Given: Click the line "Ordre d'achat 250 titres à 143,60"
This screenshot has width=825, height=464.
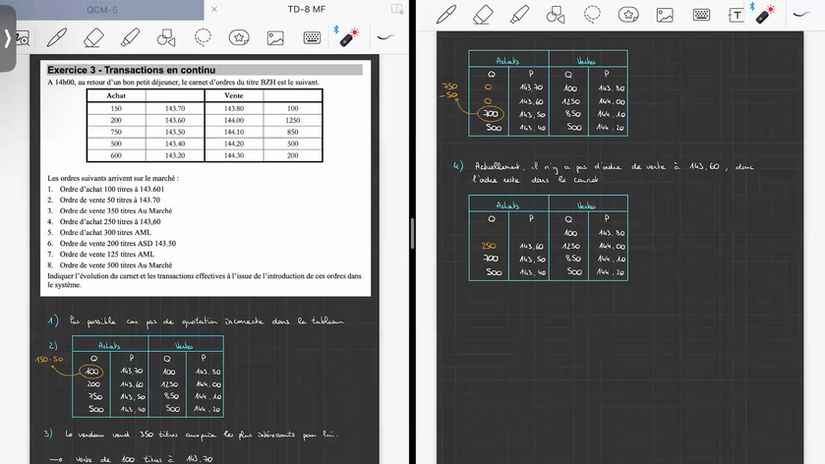Looking at the screenshot, I should 110,221.
